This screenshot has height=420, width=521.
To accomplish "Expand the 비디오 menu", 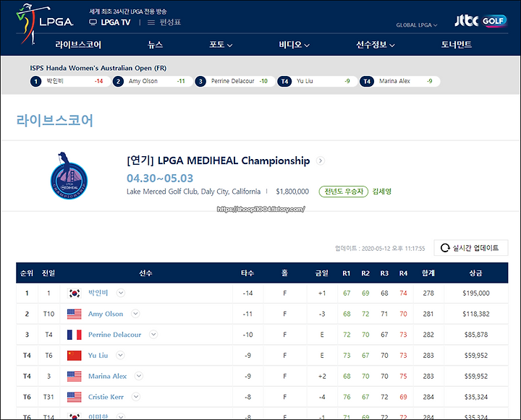I will click(x=294, y=45).
